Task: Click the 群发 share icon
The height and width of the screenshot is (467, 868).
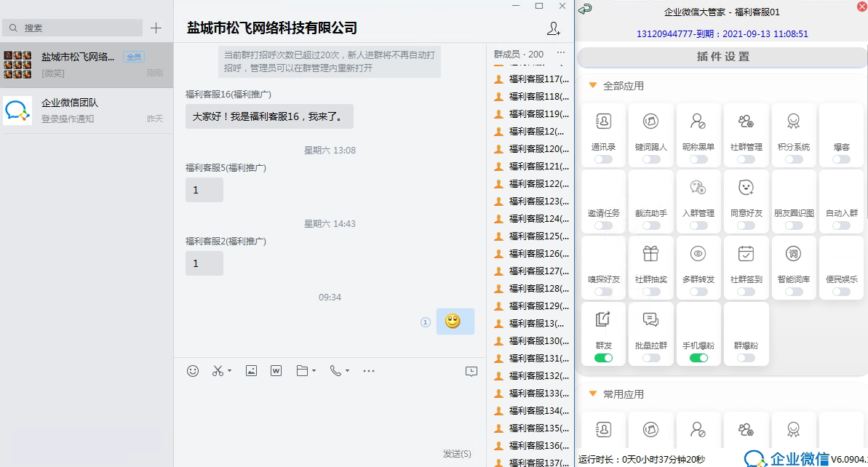Action: pyautogui.click(x=603, y=320)
